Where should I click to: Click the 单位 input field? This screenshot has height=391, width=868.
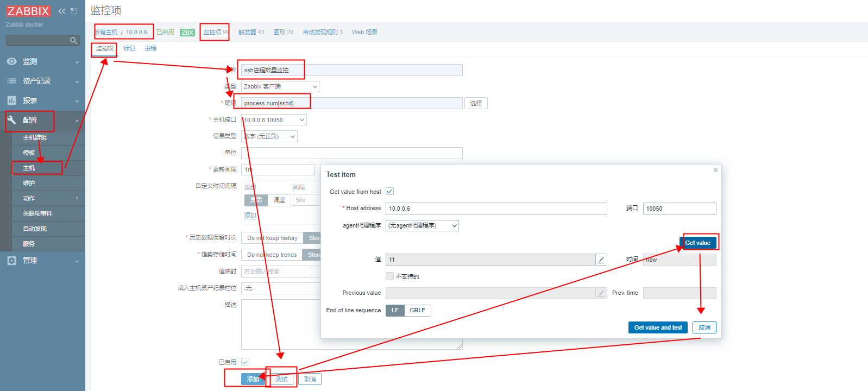click(x=351, y=153)
